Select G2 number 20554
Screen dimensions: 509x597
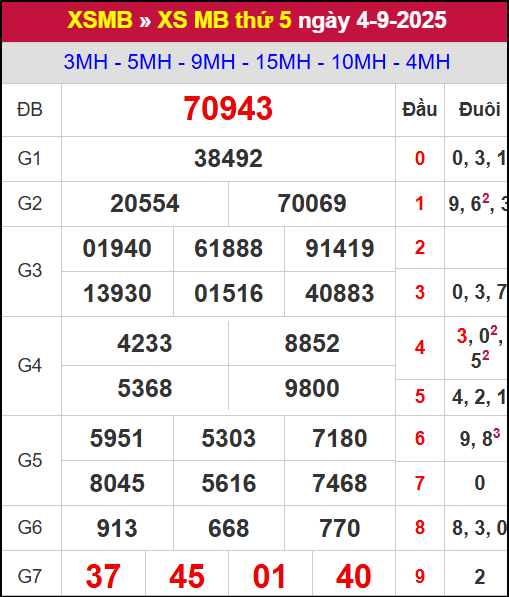pos(145,203)
